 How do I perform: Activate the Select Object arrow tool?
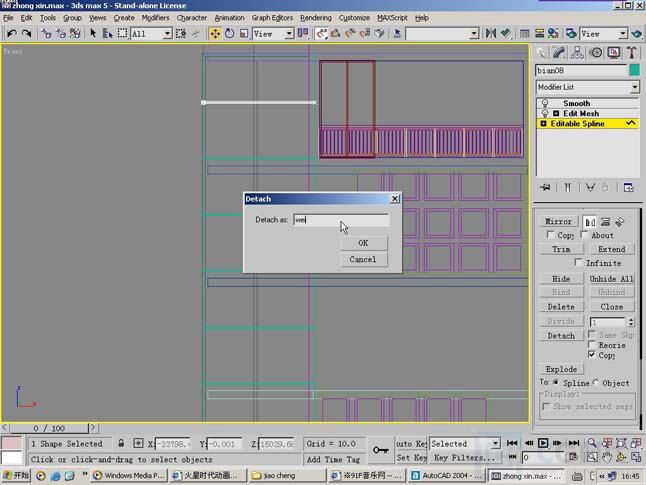pos(93,33)
